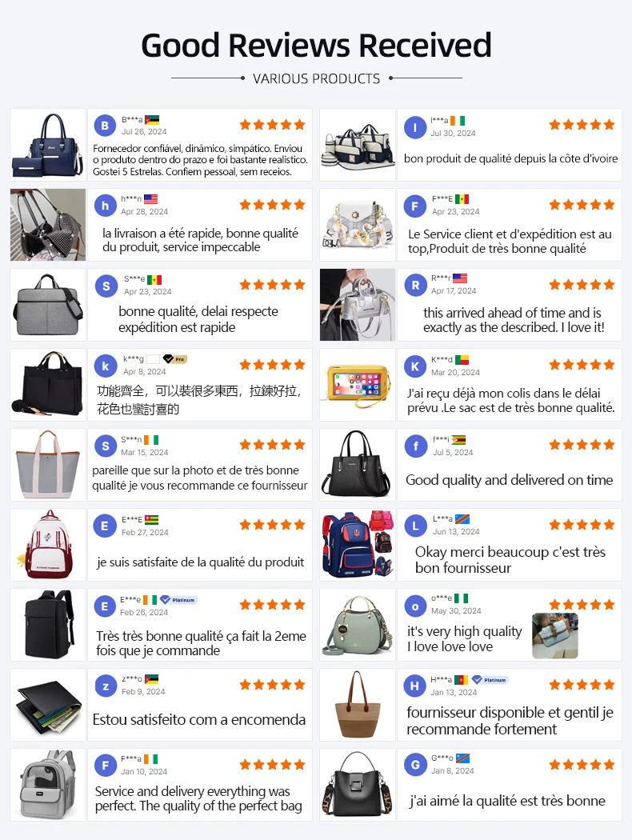Click the Pro badge next to k***g
Image resolution: width=632 pixels, height=840 pixels.
tap(175, 359)
